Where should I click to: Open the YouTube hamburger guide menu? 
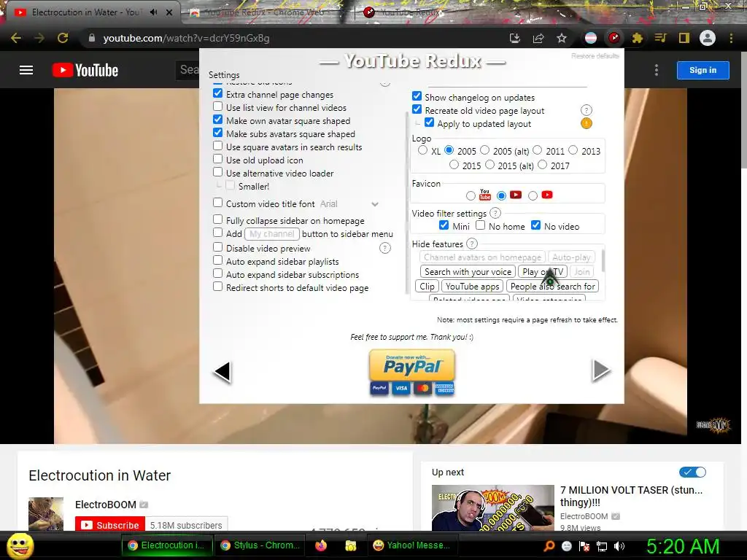coord(26,71)
